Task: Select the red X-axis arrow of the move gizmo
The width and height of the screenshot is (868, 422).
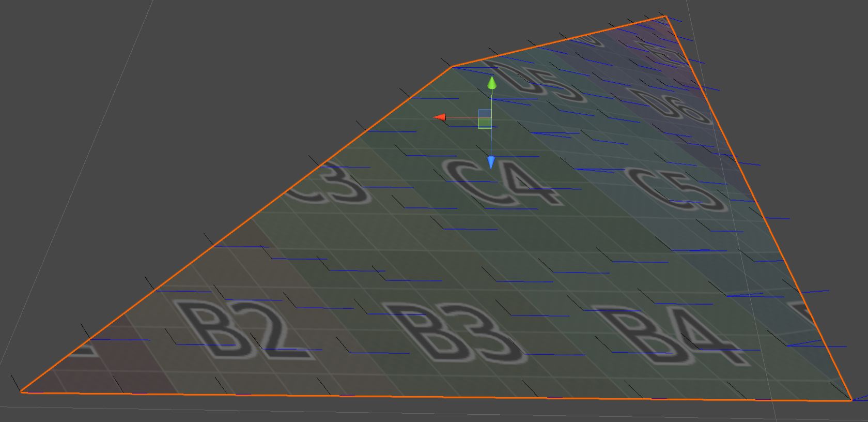Action: pyautogui.click(x=440, y=117)
